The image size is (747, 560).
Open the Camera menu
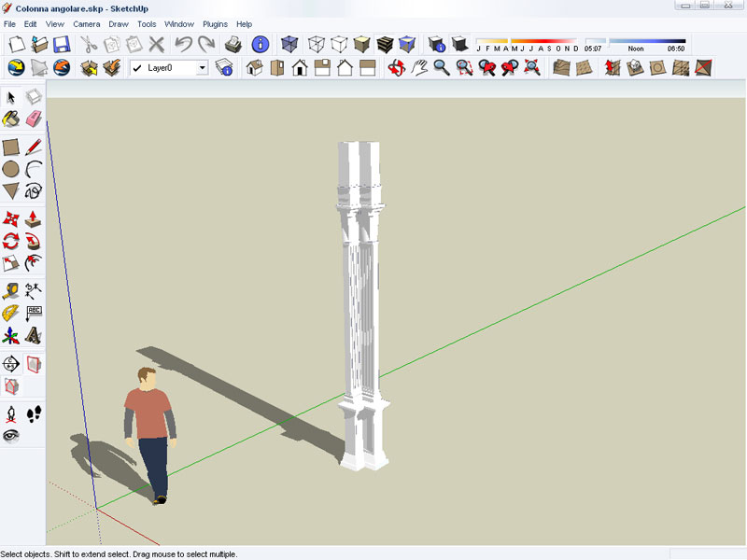tap(86, 23)
